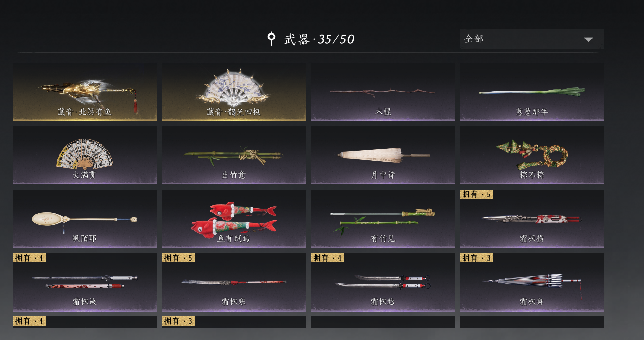Choose the 霜枫寒 long blade weapon
Screen dimensions: 644x340
pos(234,282)
